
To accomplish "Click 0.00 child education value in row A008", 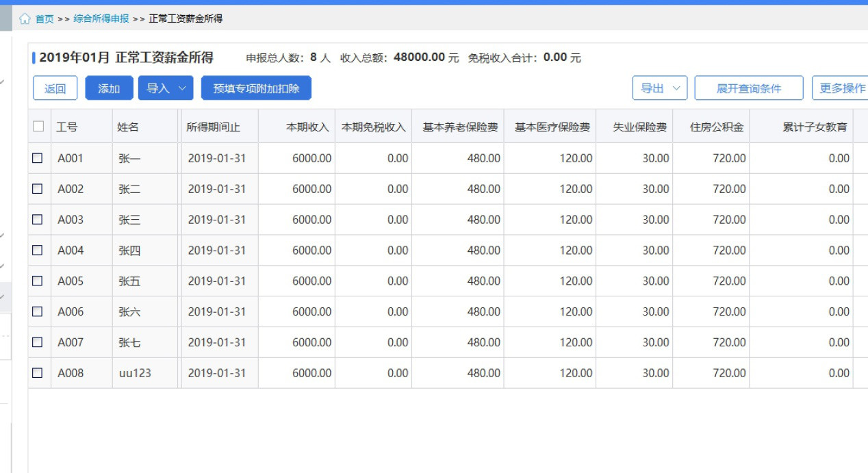I will click(839, 373).
